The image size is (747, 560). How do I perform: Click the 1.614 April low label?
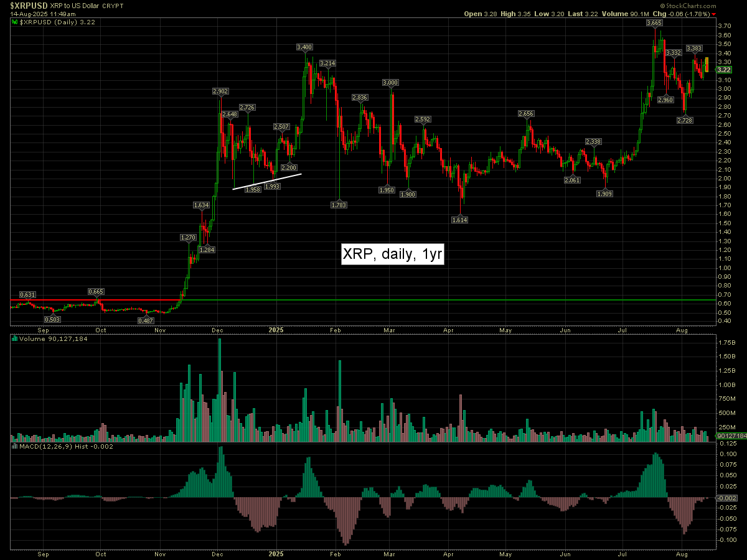point(459,220)
